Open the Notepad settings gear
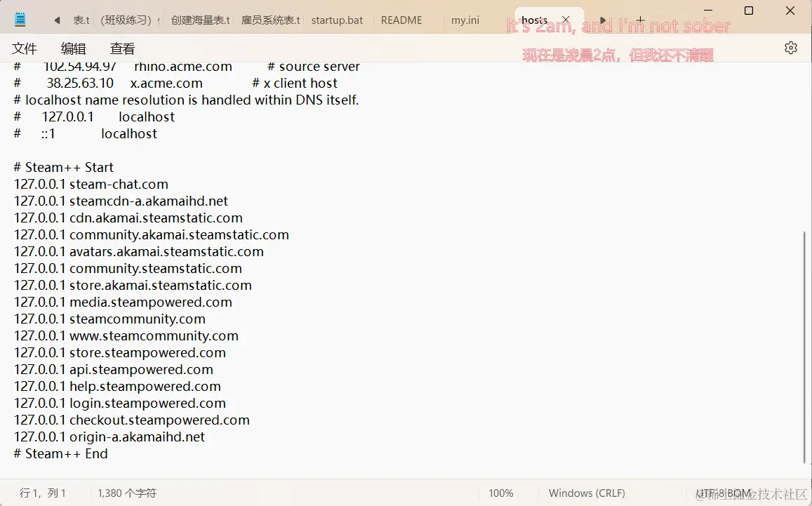The width and height of the screenshot is (812, 506). point(790,48)
